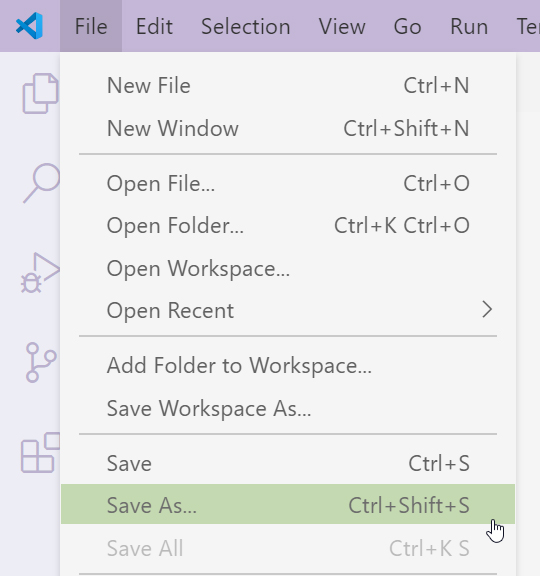Open the Extensions view icon
The image size is (540, 576).
[40, 453]
